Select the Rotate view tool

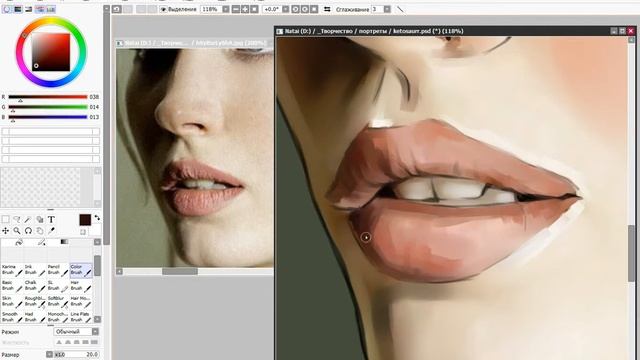[28, 231]
